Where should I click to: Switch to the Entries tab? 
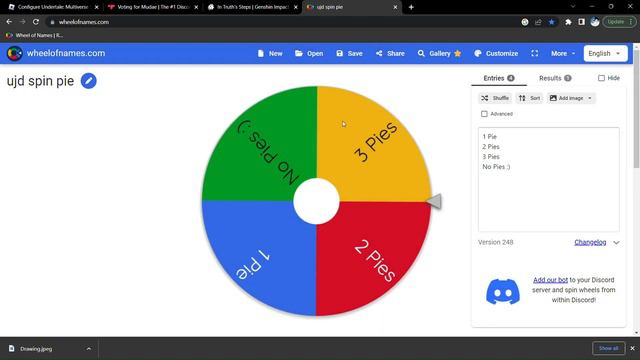tap(499, 78)
